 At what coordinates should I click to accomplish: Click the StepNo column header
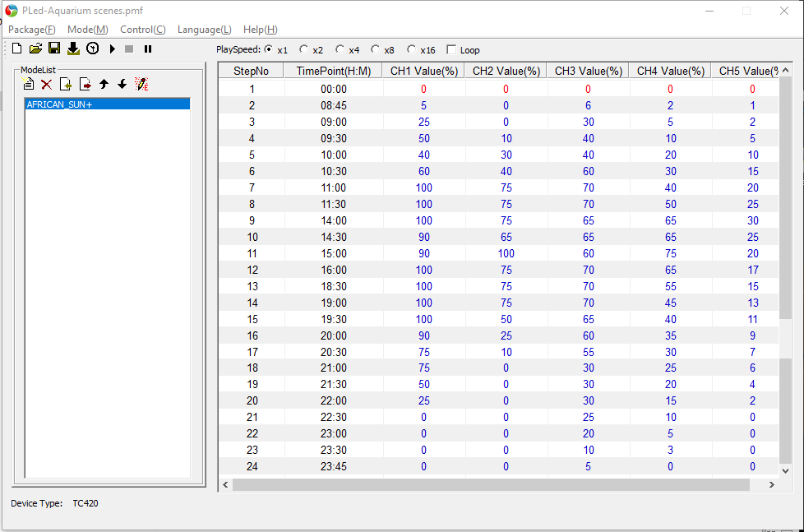251,71
